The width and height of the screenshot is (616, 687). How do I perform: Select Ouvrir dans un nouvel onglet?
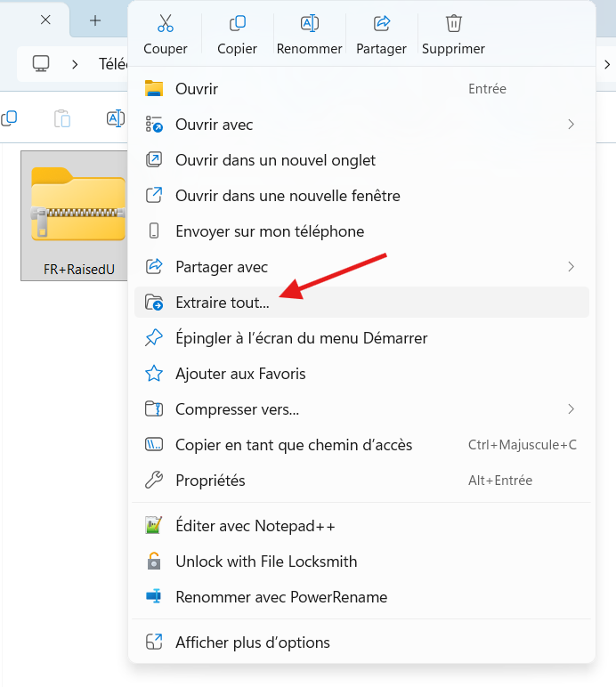point(275,160)
